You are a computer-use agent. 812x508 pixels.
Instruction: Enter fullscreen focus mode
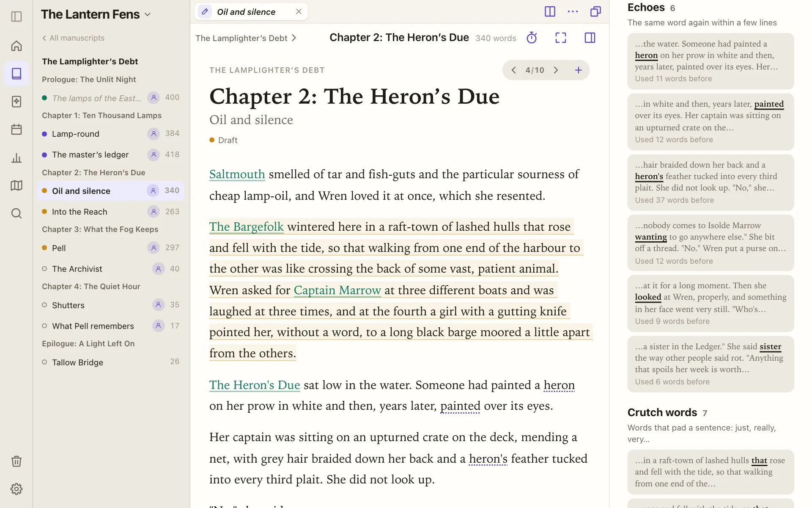(561, 38)
